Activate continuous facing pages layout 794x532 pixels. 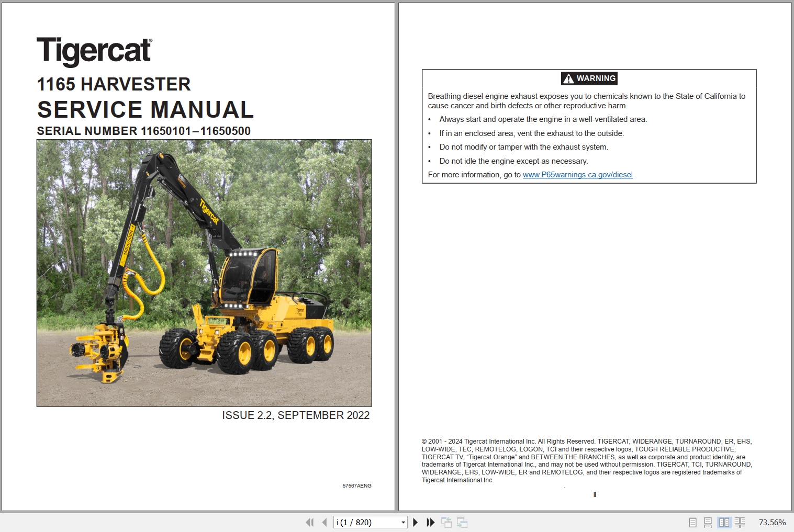pyautogui.click(x=741, y=522)
